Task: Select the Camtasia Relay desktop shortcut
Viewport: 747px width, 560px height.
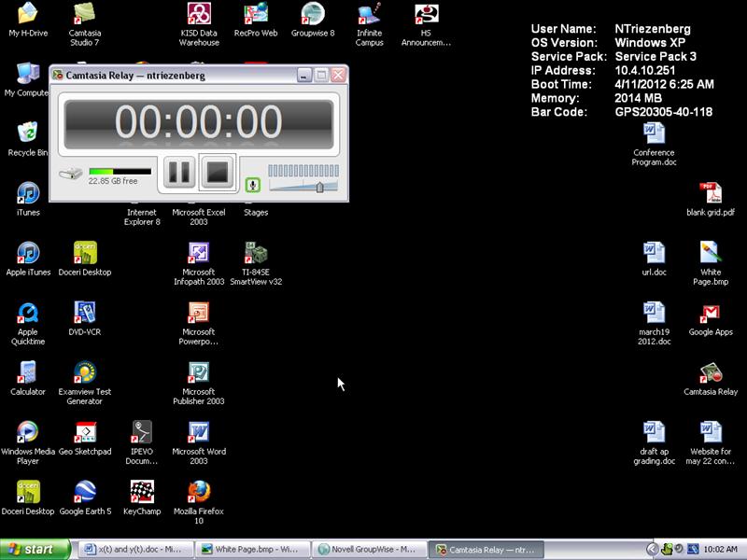Action: (711, 378)
